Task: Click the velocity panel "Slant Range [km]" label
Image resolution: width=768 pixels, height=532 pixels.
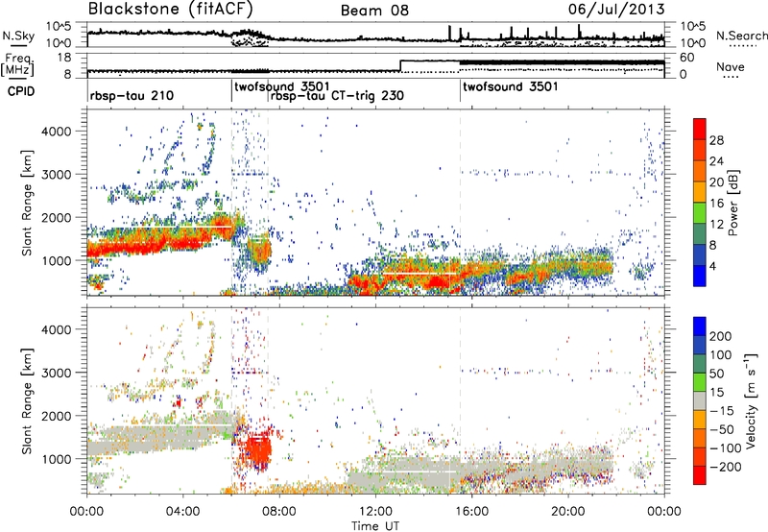Action: click(x=27, y=401)
